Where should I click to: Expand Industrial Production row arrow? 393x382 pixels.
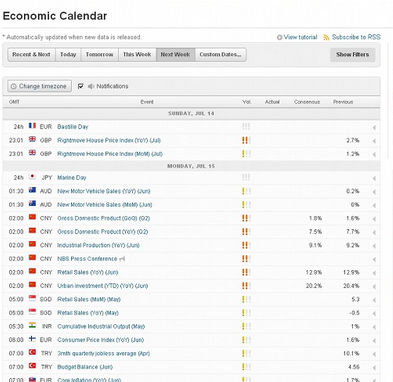[x=374, y=246]
